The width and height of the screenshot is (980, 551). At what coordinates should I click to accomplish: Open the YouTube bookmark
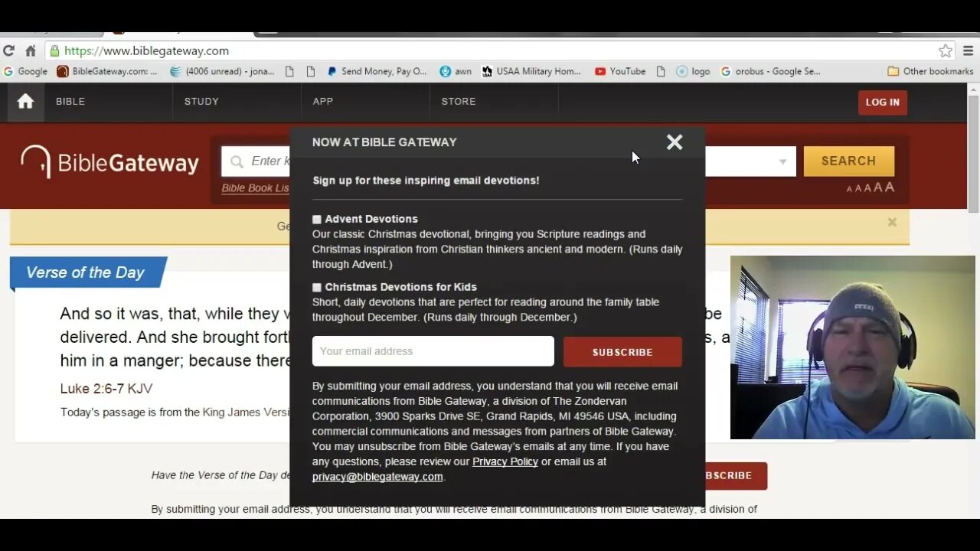[x=620, y=71]
